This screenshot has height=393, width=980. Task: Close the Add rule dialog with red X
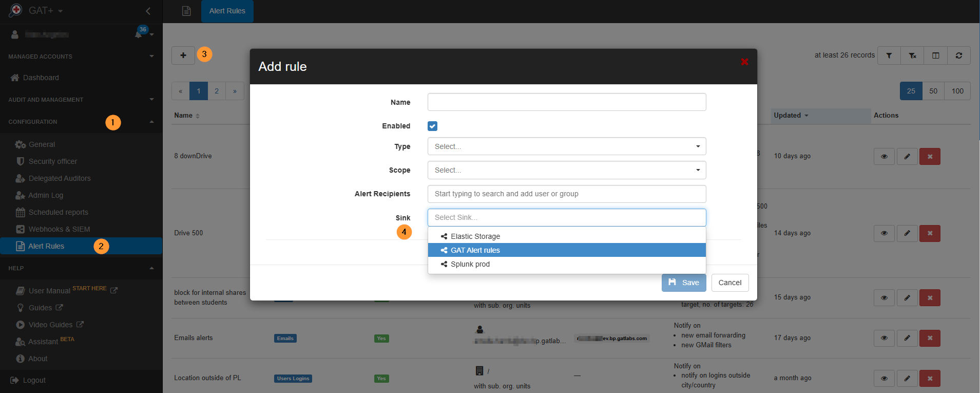tap(744, 62)
